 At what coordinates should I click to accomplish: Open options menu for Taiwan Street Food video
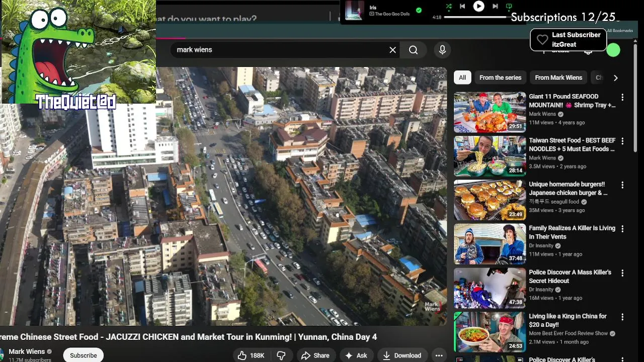click(622, 141)
